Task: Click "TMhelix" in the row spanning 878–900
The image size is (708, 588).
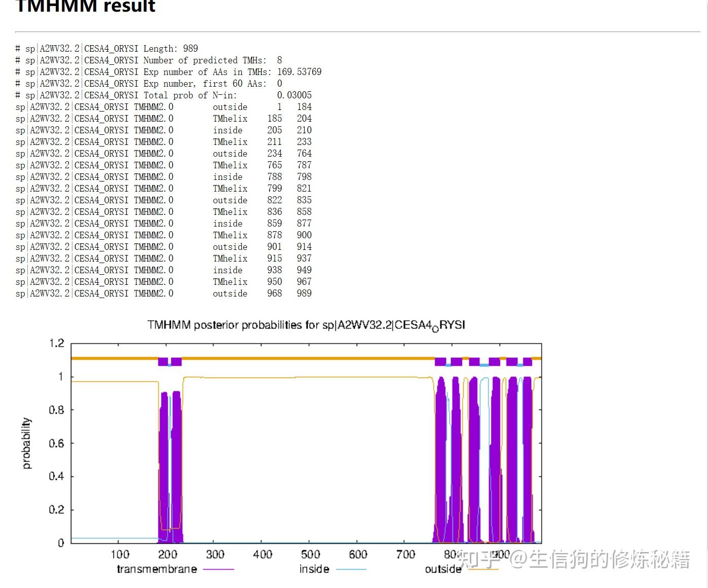Action: coord(230,235)
